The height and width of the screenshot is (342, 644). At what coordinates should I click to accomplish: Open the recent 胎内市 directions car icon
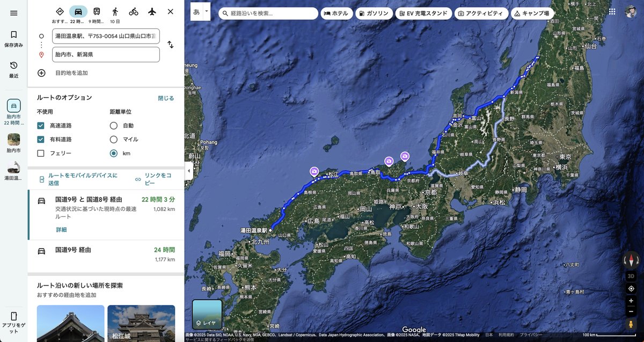point(13,106)
